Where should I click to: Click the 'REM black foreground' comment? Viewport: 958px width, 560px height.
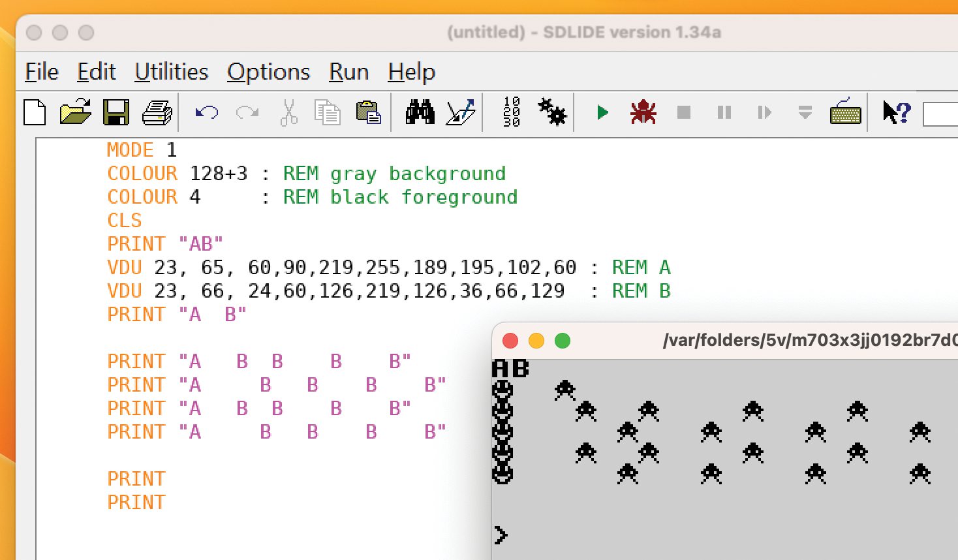pyautogui.click(x=400, y=197)
